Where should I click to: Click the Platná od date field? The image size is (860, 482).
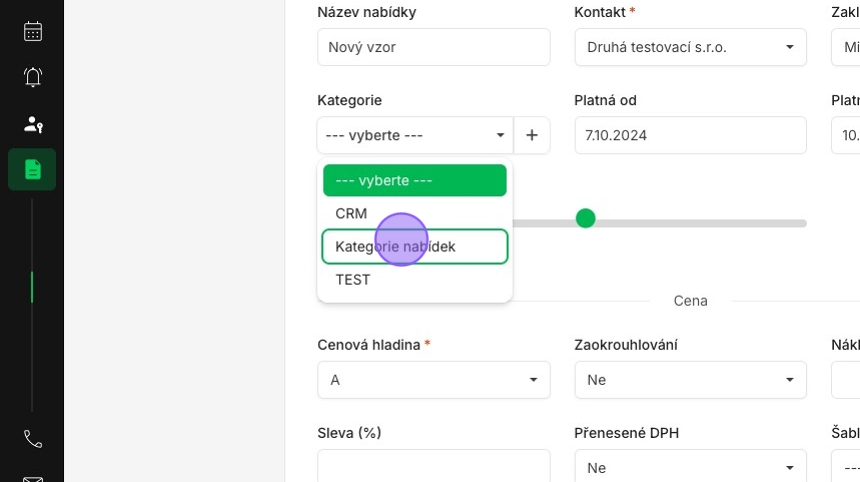coord(691,135)
